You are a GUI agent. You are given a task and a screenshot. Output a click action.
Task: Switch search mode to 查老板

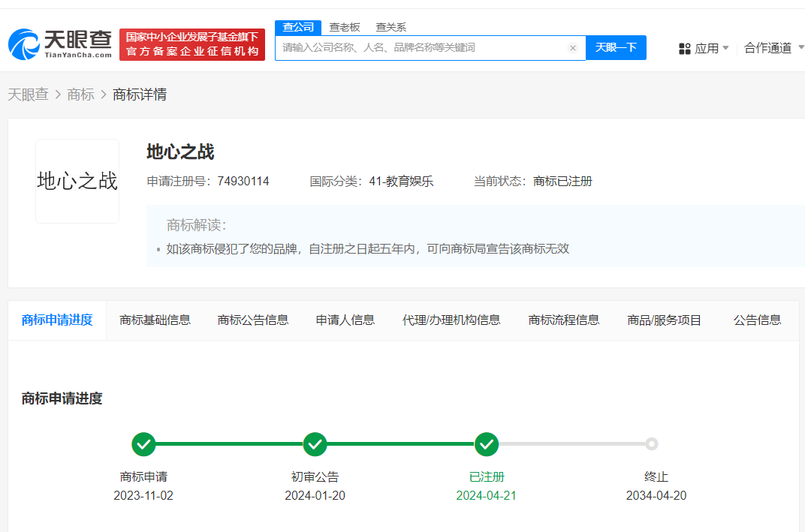point(345,26)
